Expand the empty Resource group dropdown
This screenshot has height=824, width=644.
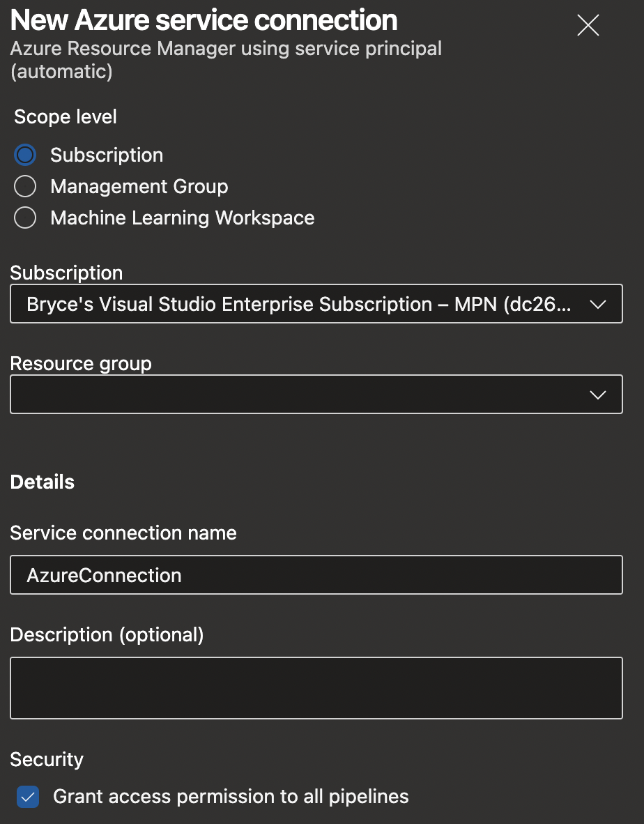(x=300, y=395)
